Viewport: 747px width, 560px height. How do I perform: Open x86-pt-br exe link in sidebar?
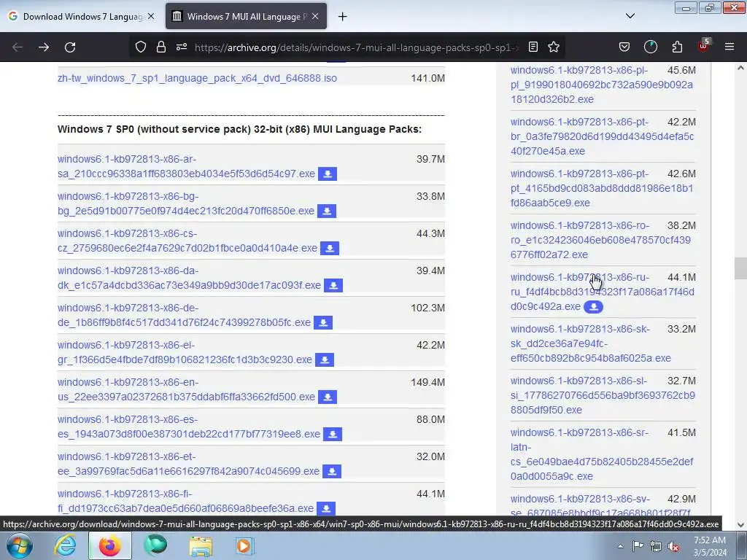point(602,136)
